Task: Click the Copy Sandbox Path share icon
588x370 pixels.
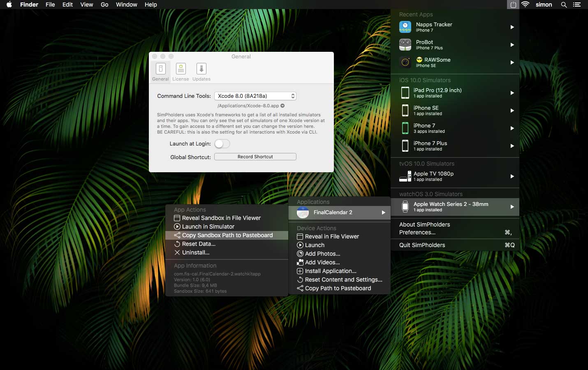Action: coord(177,236)
